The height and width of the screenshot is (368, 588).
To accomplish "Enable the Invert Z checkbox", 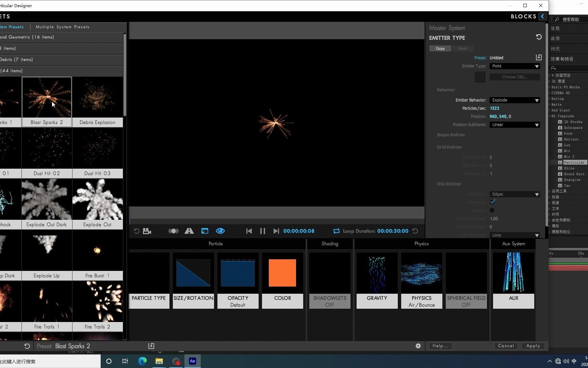I will coord(492,210).
